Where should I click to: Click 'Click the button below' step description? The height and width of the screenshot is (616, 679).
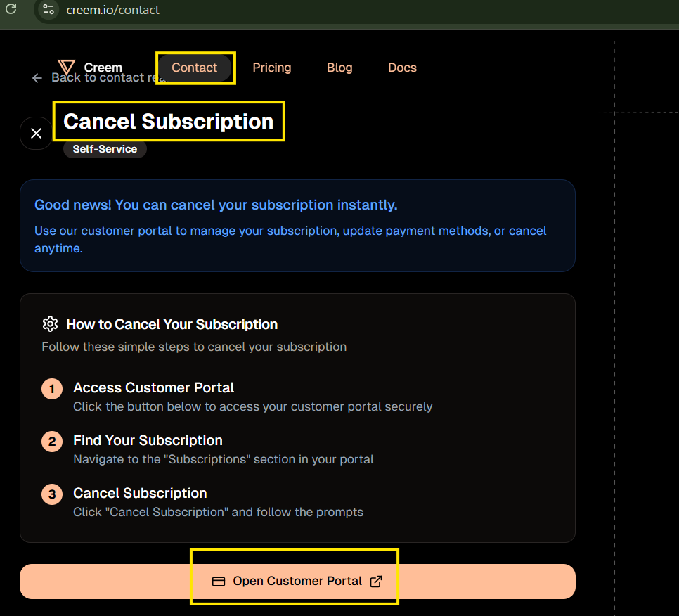click(253, 406)
